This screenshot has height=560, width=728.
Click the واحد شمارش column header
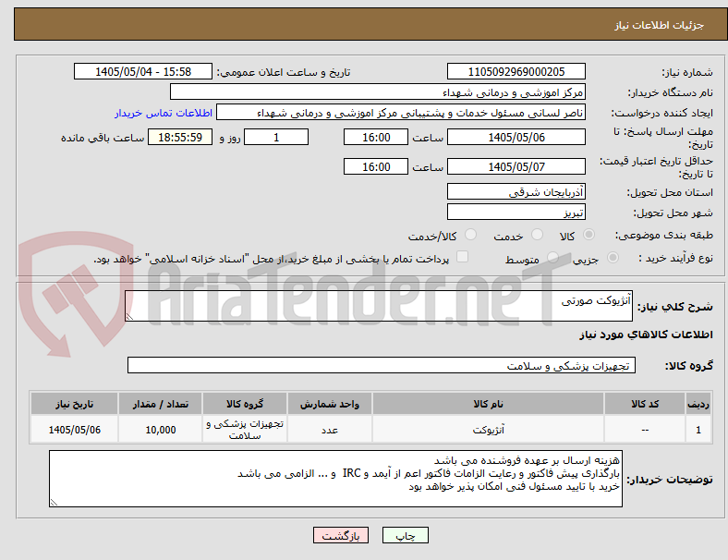coord(329,404)
